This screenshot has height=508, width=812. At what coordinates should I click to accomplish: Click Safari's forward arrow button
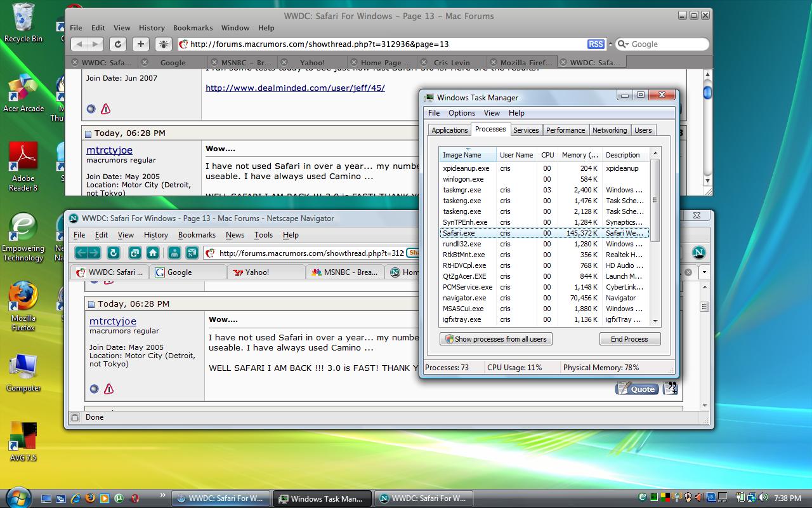95,44
